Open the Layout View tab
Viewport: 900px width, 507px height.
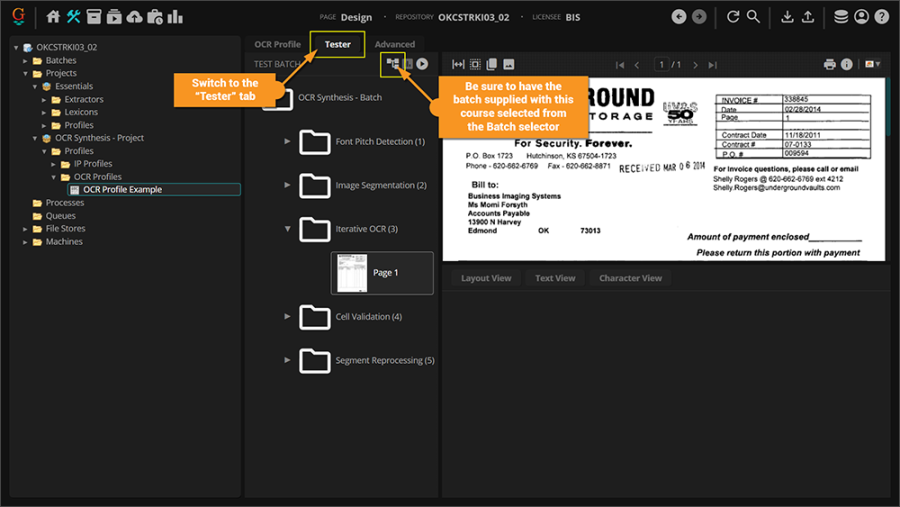(486, 278)
